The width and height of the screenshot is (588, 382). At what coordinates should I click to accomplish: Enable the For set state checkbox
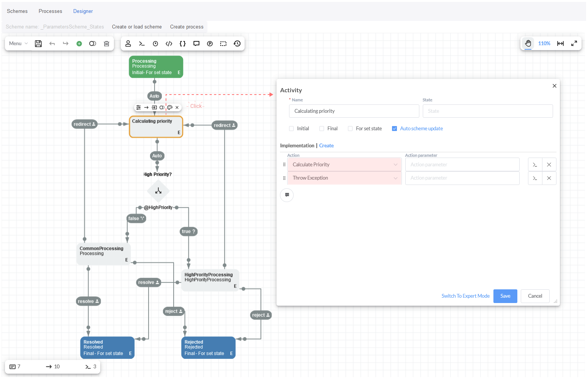coord(350,129)
